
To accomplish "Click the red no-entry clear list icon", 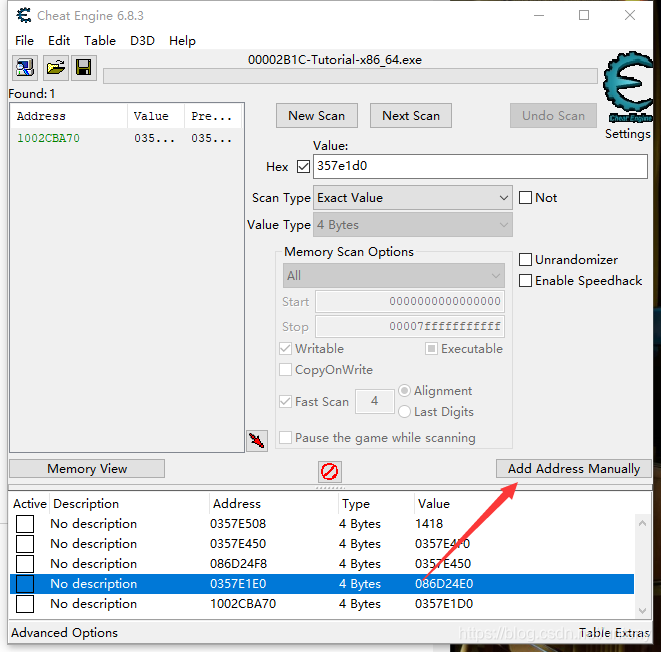I will coord(330,471).
